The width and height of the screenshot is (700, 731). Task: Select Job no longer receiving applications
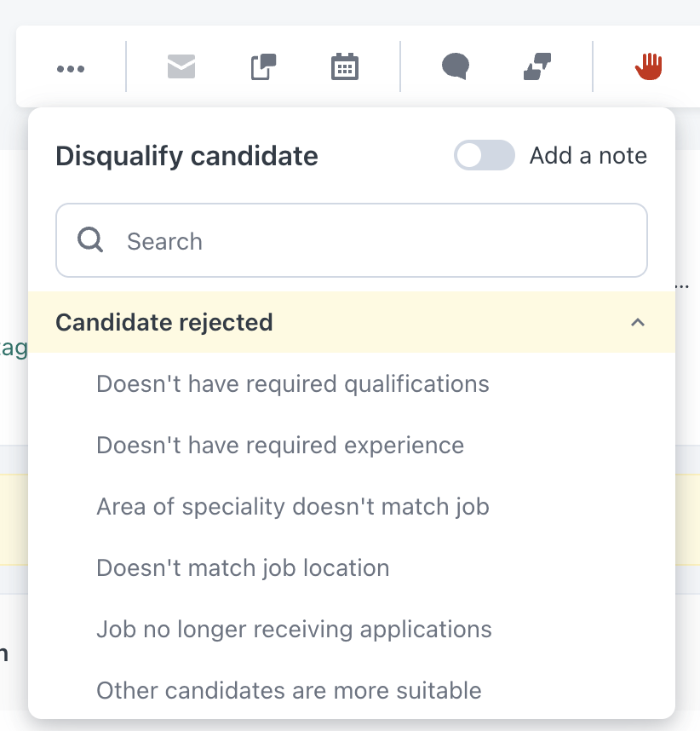(294, 630)
